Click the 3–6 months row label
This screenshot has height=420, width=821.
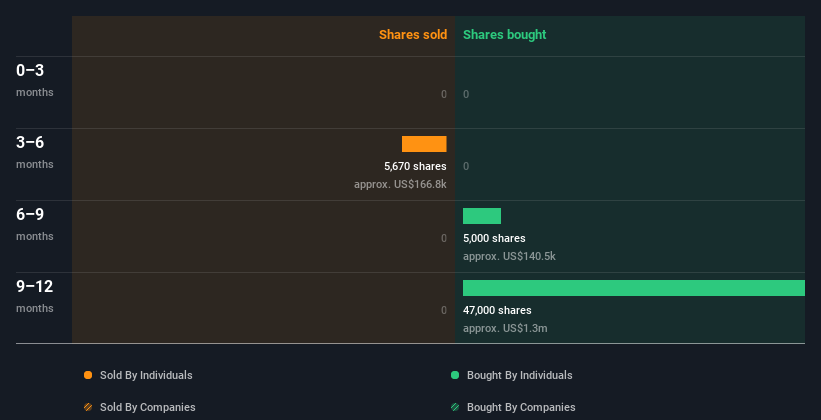[35, 152]
